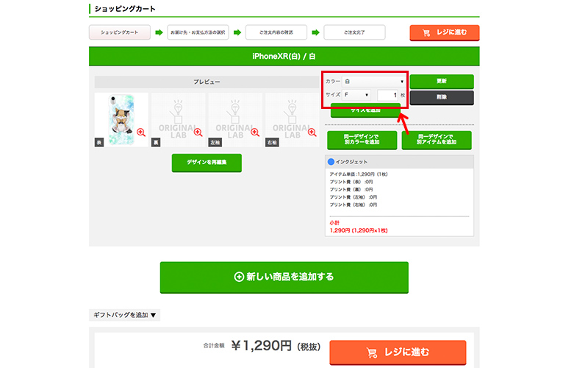Click the ショッピングカート page heading

pos(125,9)
